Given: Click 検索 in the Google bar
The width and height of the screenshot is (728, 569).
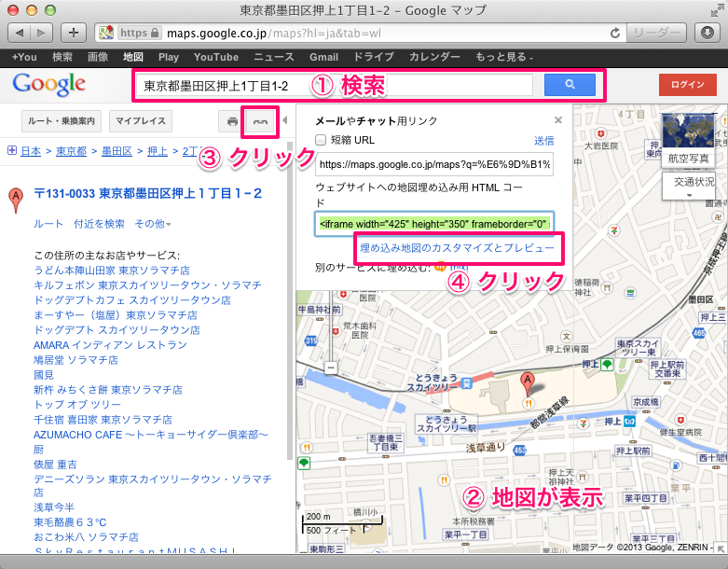Looking at the screenshot, I should click(x=62, y=57).
